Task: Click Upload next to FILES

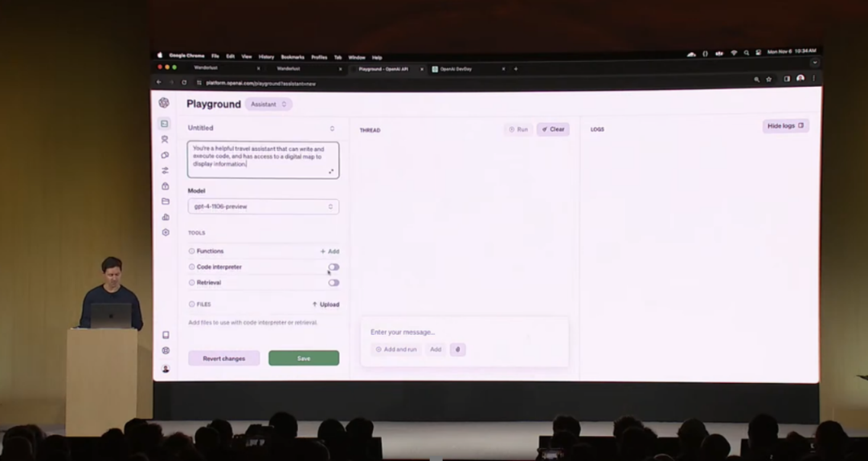Action: (325, 304)
